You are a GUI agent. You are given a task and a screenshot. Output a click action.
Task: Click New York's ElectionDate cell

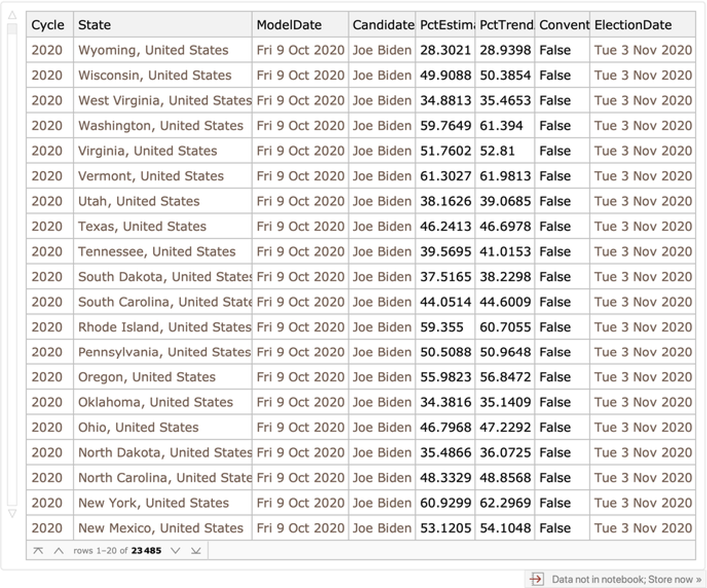[x=643, y=503]
